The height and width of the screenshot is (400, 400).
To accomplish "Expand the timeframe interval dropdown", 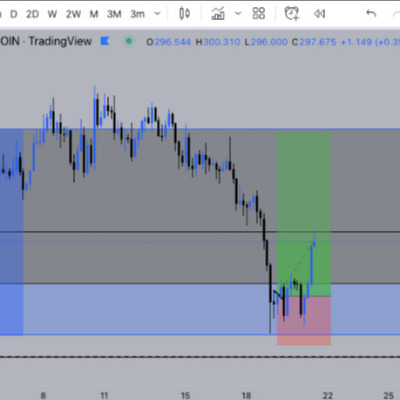I will point(157,14).
